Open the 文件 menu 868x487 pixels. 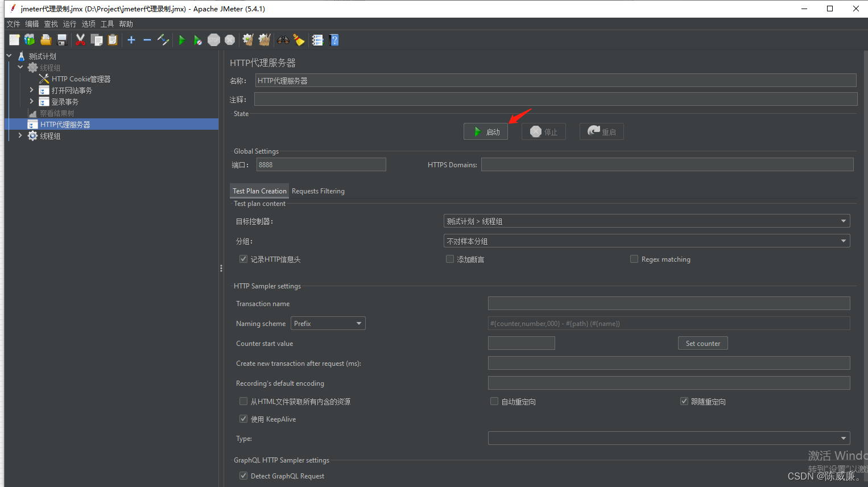(x=13, y=24)
